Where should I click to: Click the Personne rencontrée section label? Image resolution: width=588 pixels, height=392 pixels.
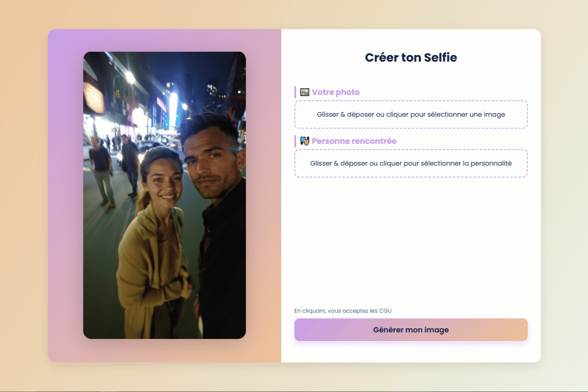354,141
